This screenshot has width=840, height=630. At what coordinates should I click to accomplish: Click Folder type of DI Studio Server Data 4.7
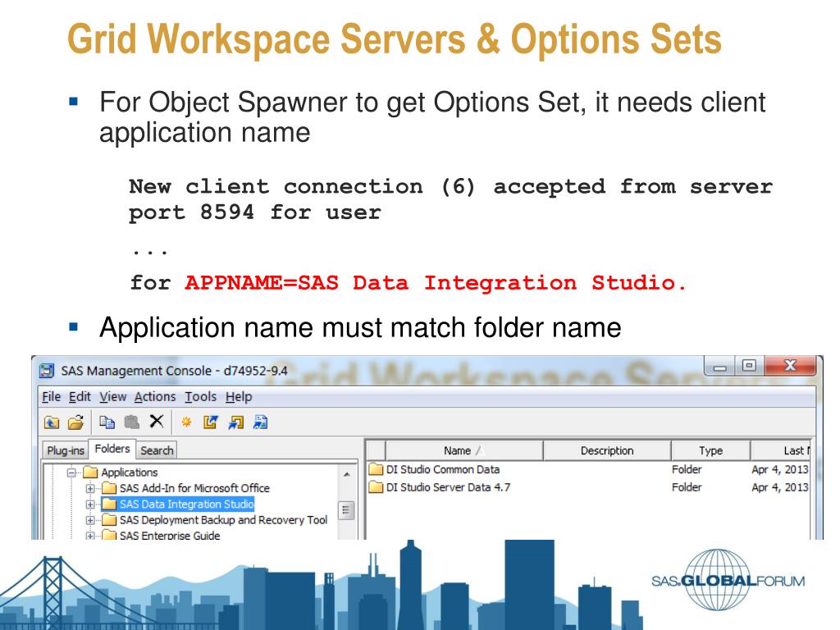point(687,487)
